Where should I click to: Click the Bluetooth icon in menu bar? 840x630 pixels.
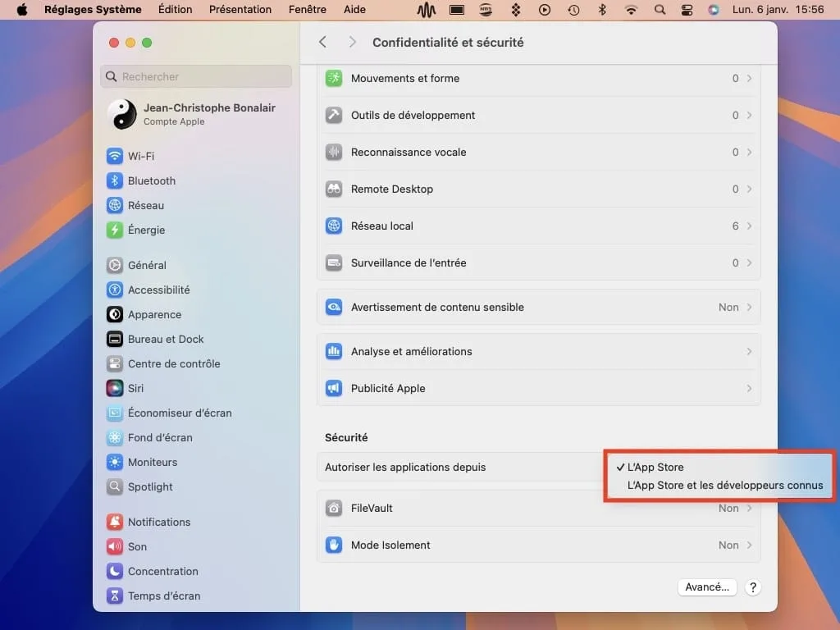click(x=602, y=10)
